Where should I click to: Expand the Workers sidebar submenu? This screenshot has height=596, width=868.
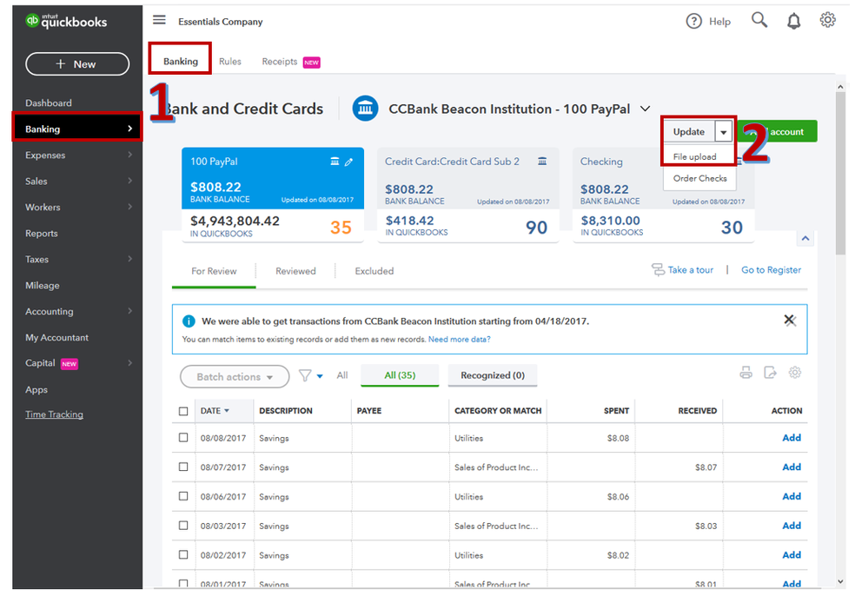[x=130, y=207]
